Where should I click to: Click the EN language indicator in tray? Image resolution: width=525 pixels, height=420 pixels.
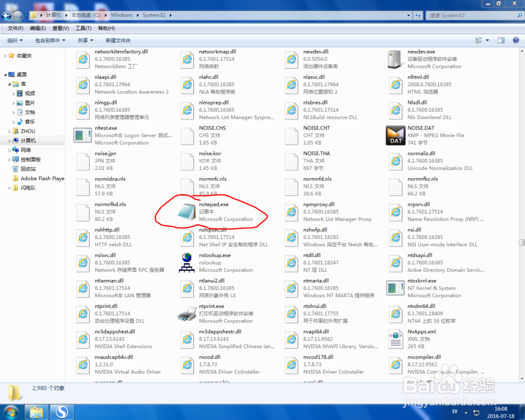point(455,412)
